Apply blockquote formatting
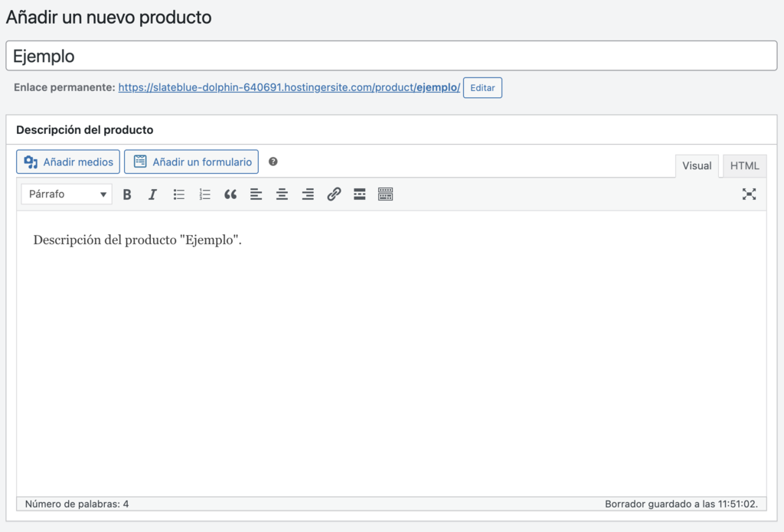The width and height of the screenshot is (784, 532). [x=230, y=194]
